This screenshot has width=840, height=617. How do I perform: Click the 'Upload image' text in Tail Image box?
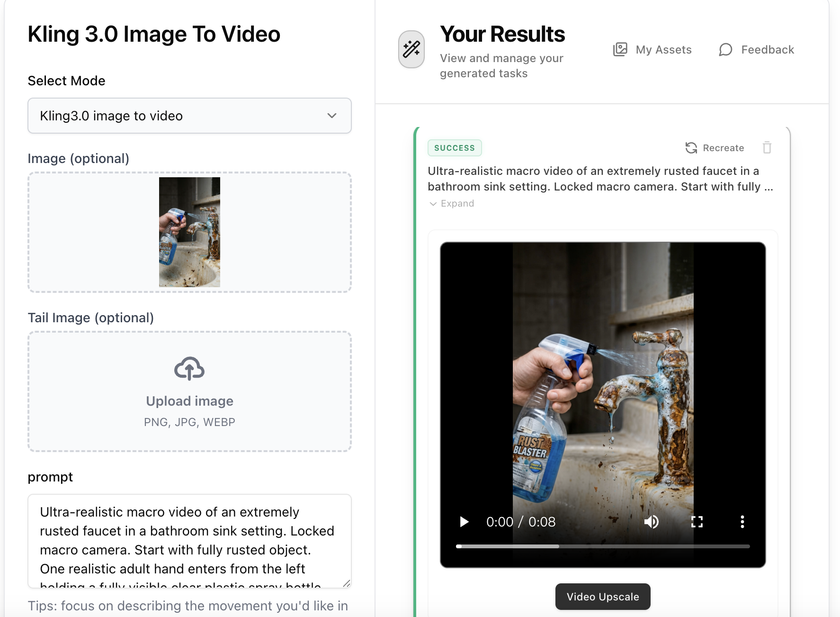coord(189,401)
